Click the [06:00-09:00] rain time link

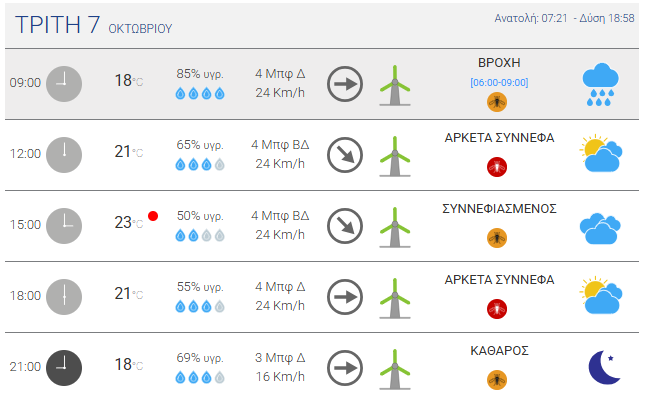(x=499, y=82)
